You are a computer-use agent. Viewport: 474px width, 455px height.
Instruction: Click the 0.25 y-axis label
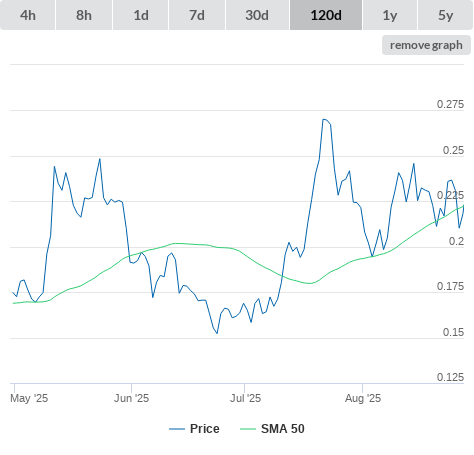pyautogui.click(x=453, y=150)
